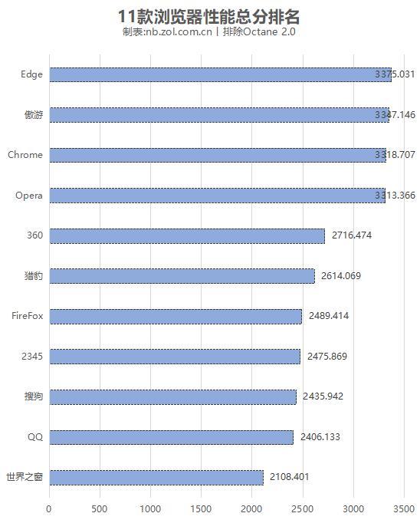The image size is (420, 523).
Task: Select the 猎豹 bar
Action: 182,276
